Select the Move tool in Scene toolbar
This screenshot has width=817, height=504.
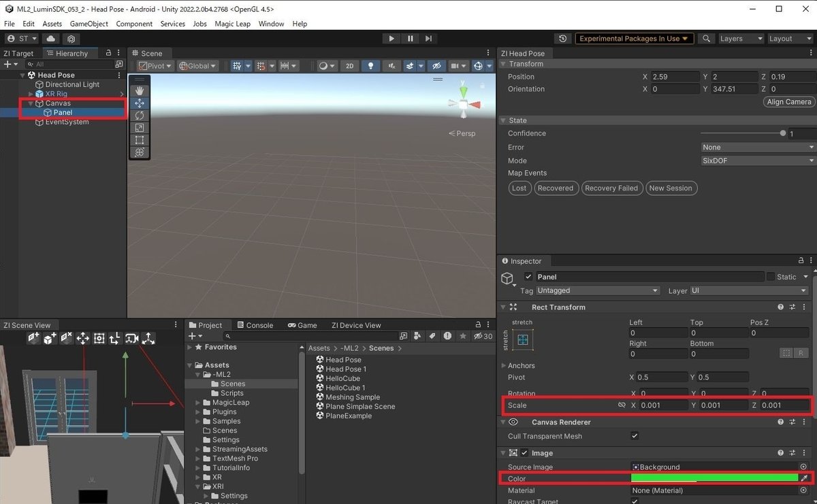pyautogui.click(x=140, y=103)
